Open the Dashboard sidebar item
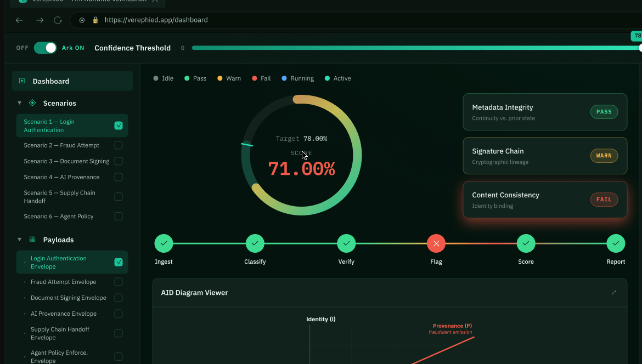 (x=72, y=81)
